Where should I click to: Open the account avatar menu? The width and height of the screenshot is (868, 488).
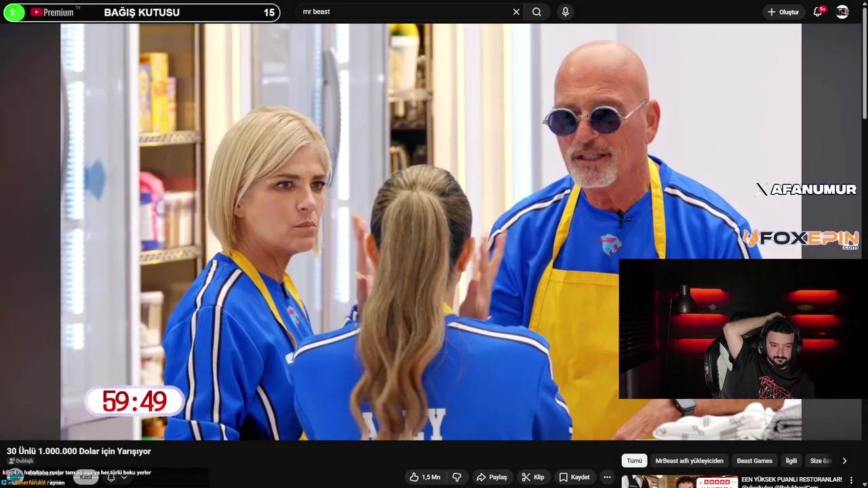(x=842, y=12)
